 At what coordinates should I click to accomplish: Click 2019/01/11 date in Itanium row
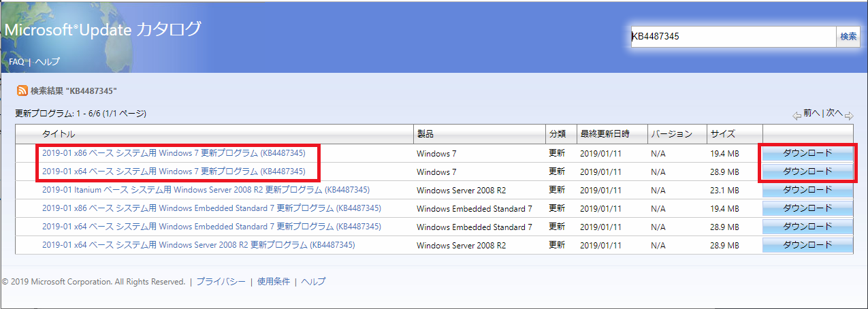click(x=600, y=191)
